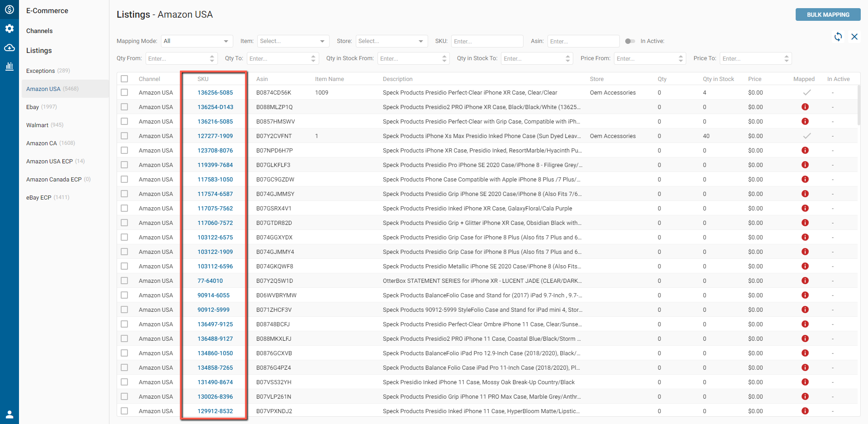Select the Amazon USA ECP listings channel
868x424 pixels.
[x=56, y=161]
